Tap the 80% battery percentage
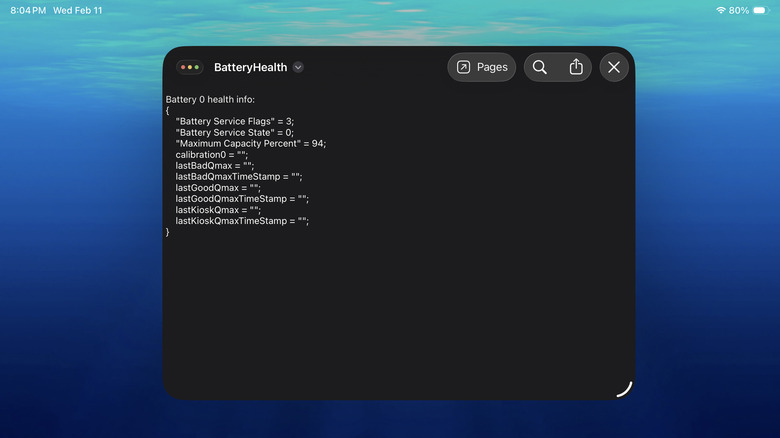The width and height of the screenshot is (780, 438). 739,10
